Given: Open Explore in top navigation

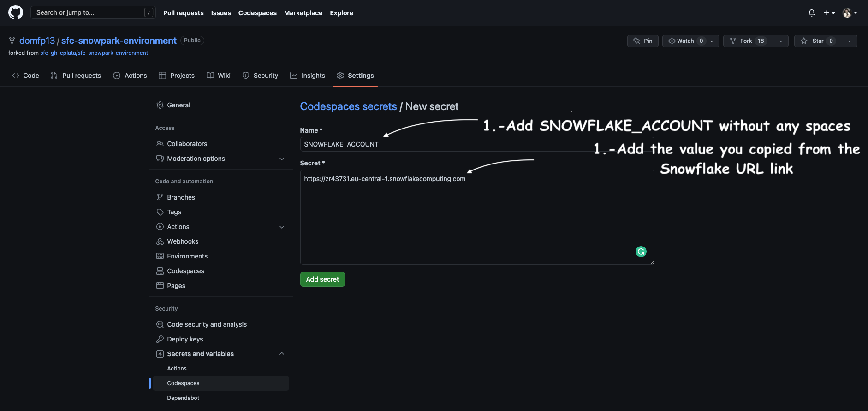Looking at the screenshot, I should point(342,13).
